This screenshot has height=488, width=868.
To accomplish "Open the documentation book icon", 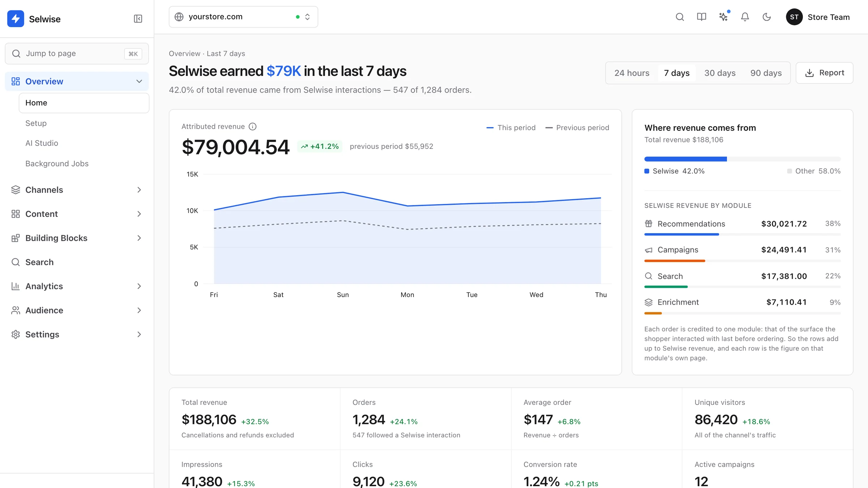I will [x=701, y=17].
